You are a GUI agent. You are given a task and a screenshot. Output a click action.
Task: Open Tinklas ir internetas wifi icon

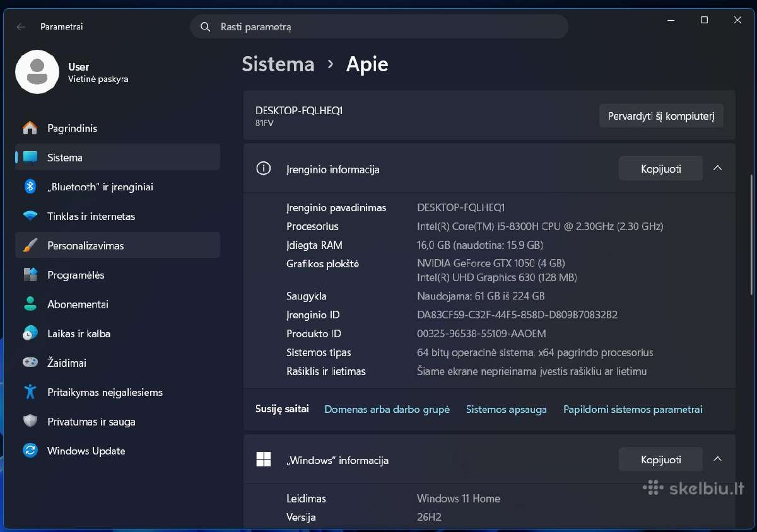point(30,216)
